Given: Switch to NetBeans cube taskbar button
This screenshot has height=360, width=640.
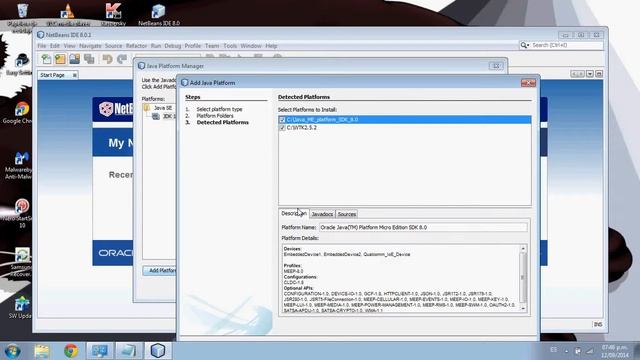Looking at the screenshot, I should 158,351.
